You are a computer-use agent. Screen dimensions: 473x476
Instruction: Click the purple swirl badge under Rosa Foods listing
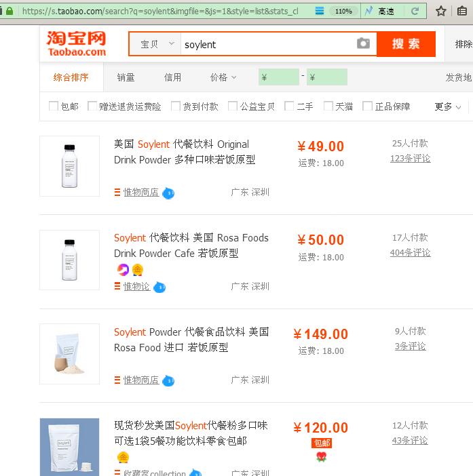123,270
